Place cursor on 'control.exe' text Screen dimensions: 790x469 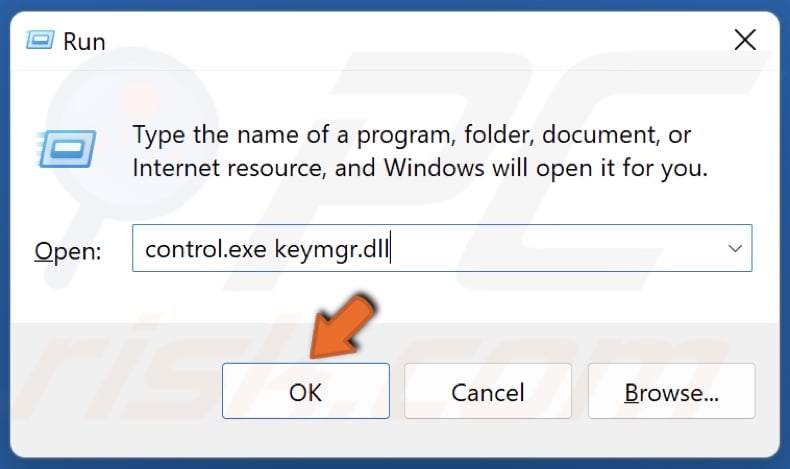pos(206,249)
